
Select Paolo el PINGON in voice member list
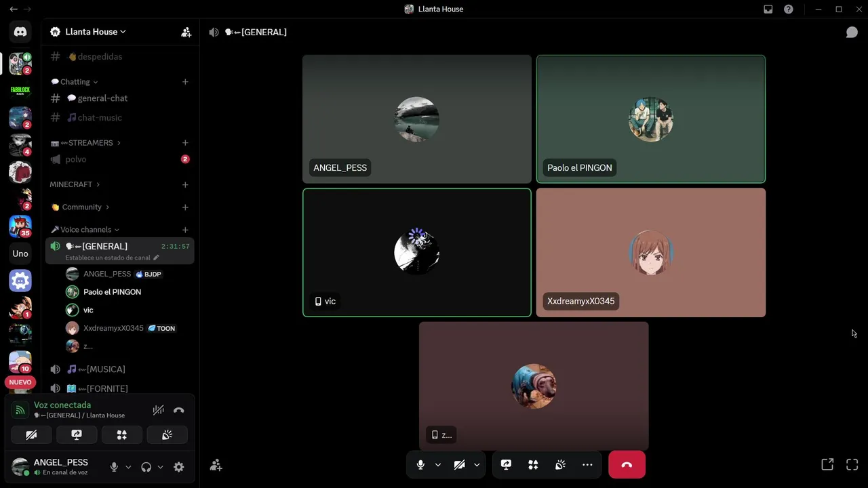129,292
